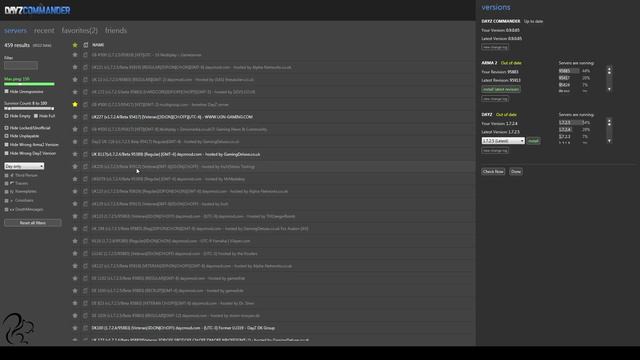640x360 pixels.
Task: View DayZ change log
Action: (x=495, y=151)
